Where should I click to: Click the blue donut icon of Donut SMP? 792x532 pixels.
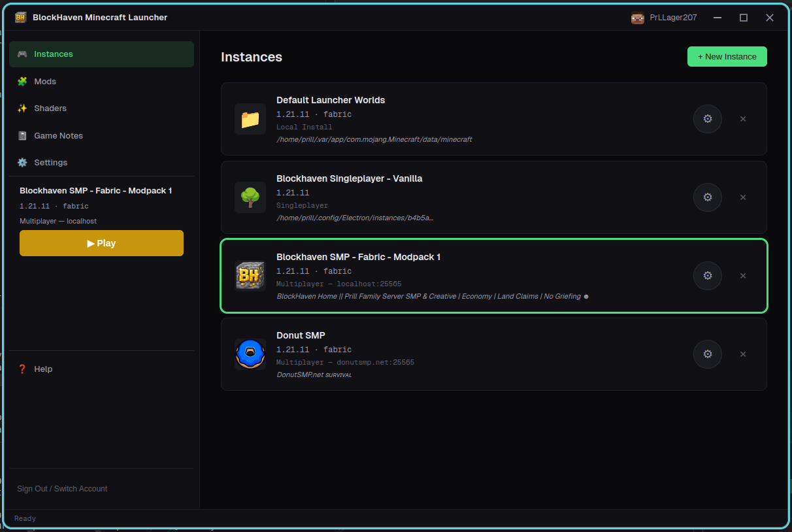[x=250, y=354]
